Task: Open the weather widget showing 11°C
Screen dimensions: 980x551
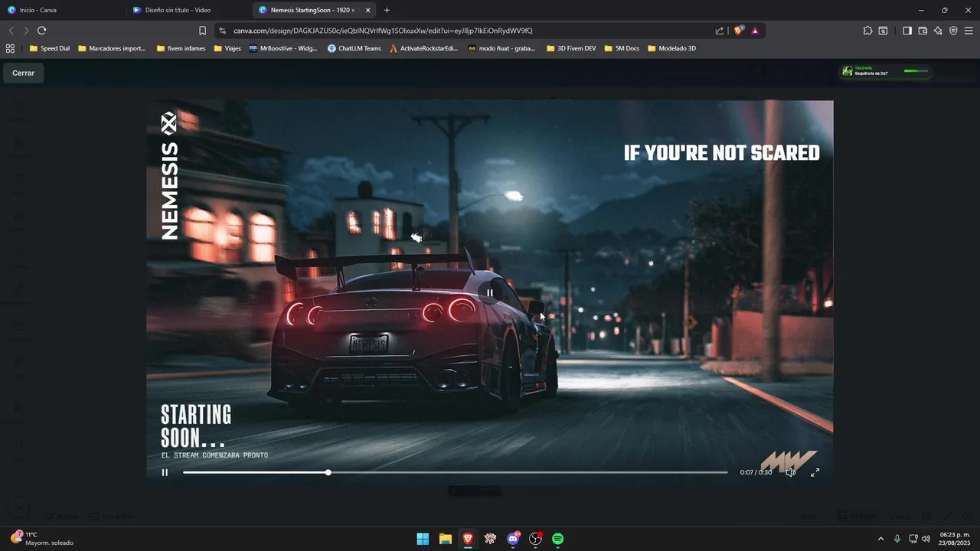Action: pos(42,539)
